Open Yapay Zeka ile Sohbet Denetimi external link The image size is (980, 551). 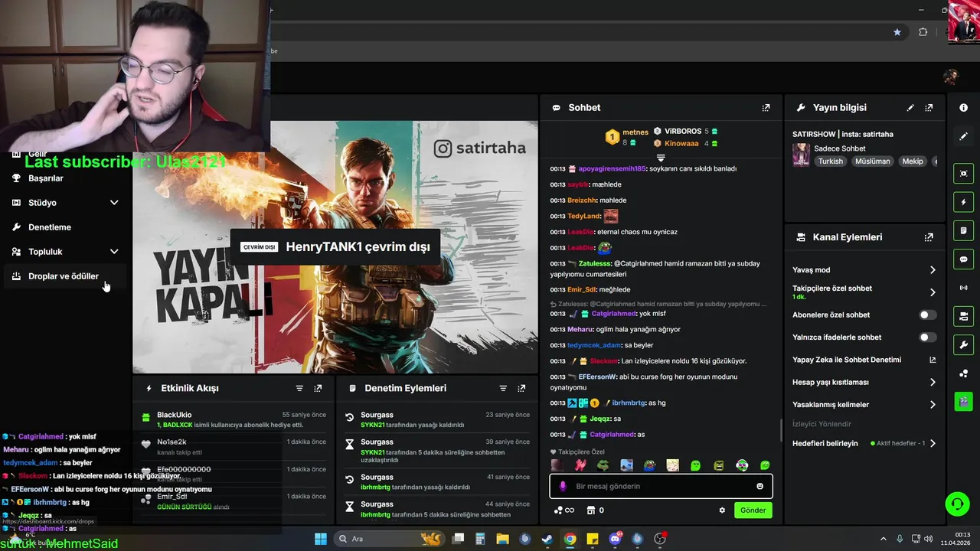pos(933,360)
